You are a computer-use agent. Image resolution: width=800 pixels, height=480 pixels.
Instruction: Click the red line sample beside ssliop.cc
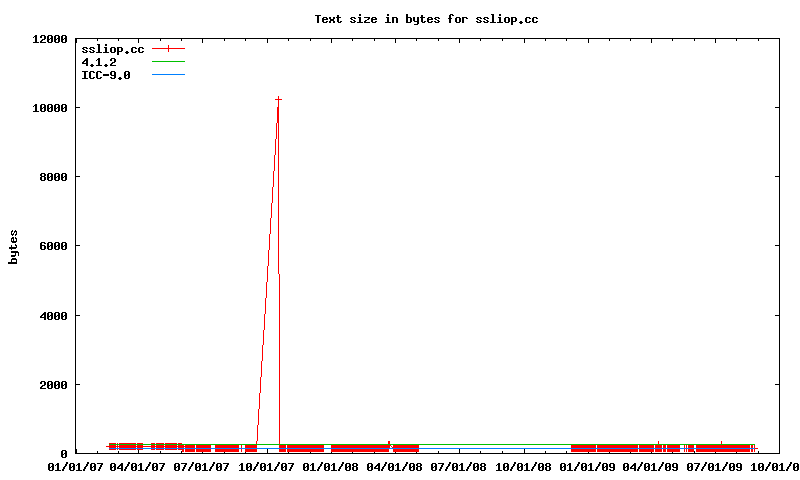pyautogui.click(x=169, y=49)
